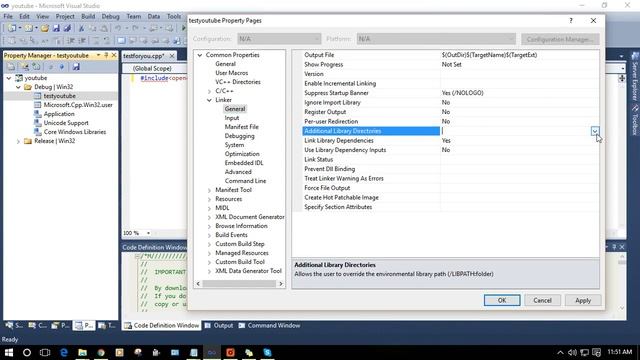Click the Undo arrow icon

[x=118, y=28]
